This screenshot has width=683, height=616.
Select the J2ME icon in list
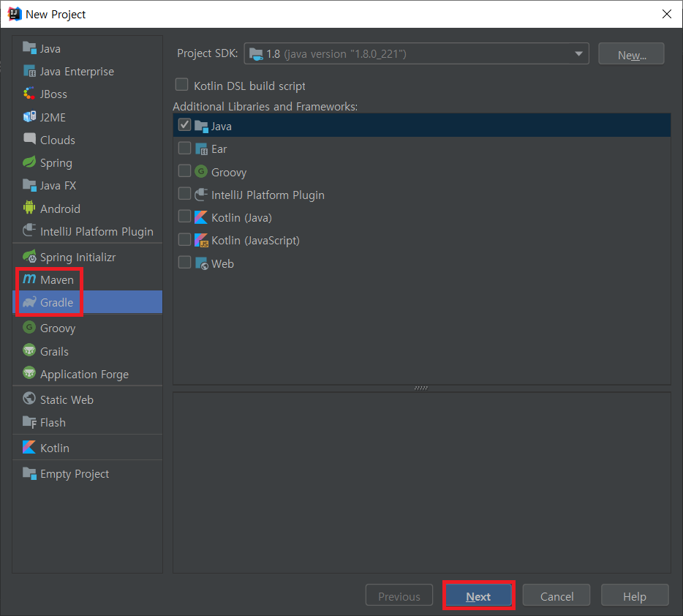coord(29,117)
